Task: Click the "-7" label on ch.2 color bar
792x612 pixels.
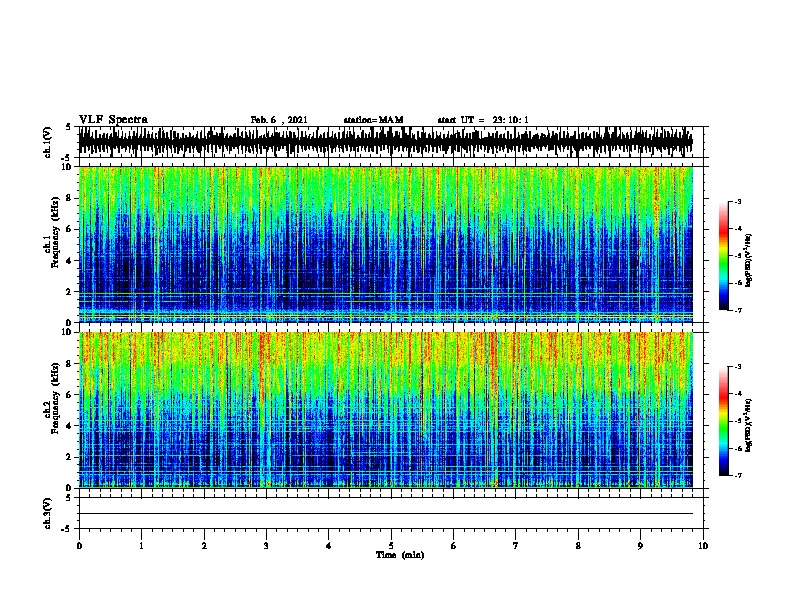Action: click(x=737, y=476)
